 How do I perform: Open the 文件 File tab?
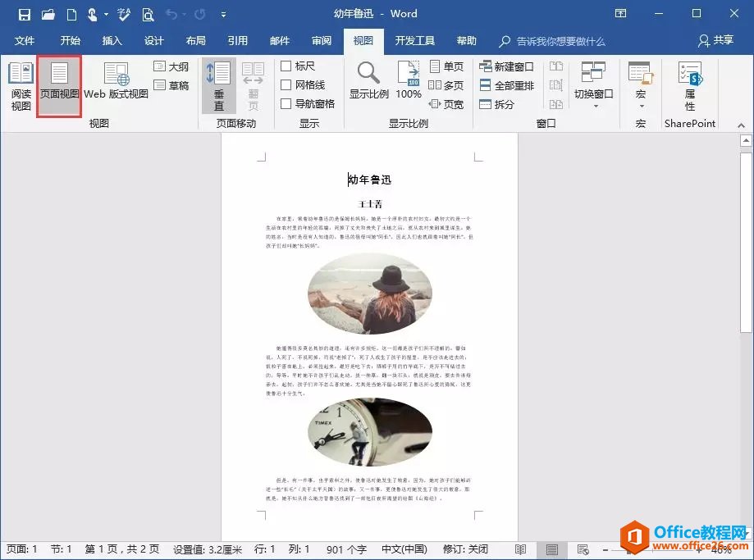point(25,41)
